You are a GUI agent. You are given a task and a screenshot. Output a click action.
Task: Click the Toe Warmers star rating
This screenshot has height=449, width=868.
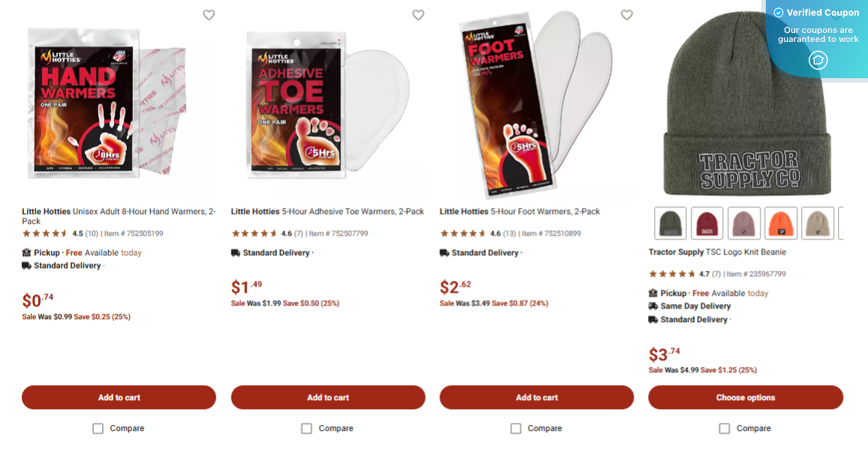pos(254,234)
